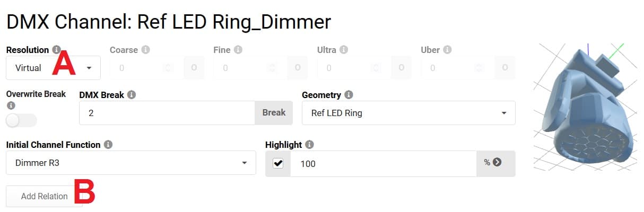Open the Geometry dropdown showing Ref LED Ring

point(408,113)
